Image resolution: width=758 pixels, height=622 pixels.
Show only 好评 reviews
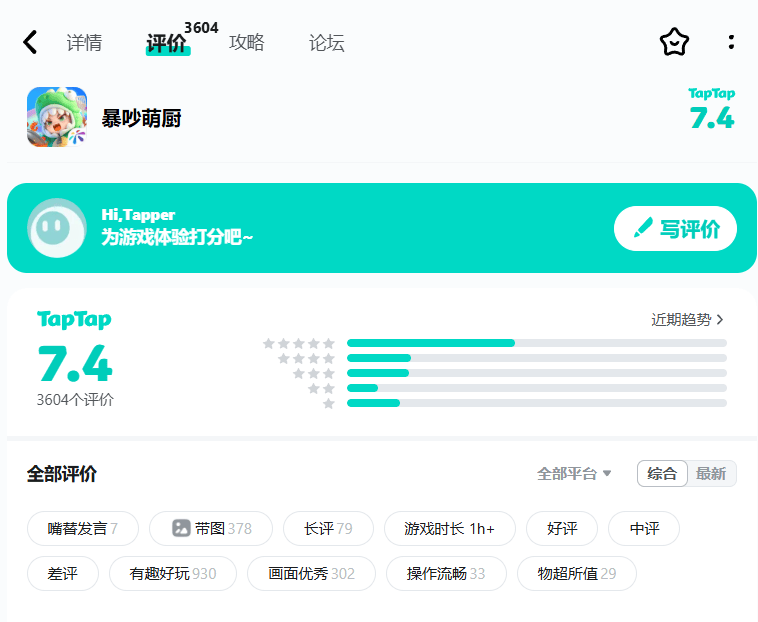(x=562, y=528)
